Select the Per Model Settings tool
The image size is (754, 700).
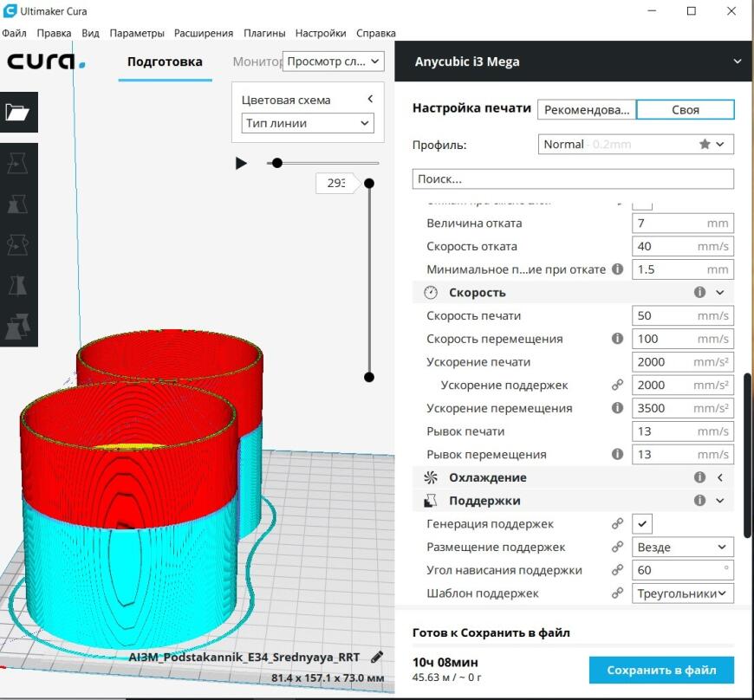(17, 326)
